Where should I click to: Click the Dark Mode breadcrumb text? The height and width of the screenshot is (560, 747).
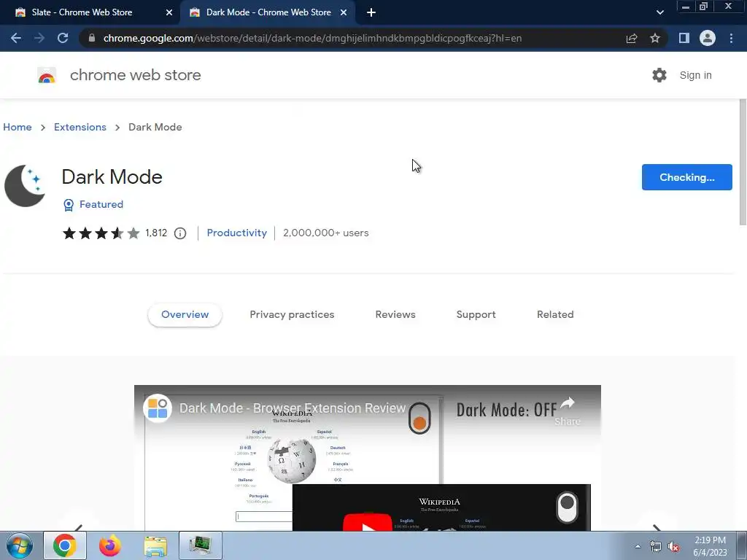(155, 127)
